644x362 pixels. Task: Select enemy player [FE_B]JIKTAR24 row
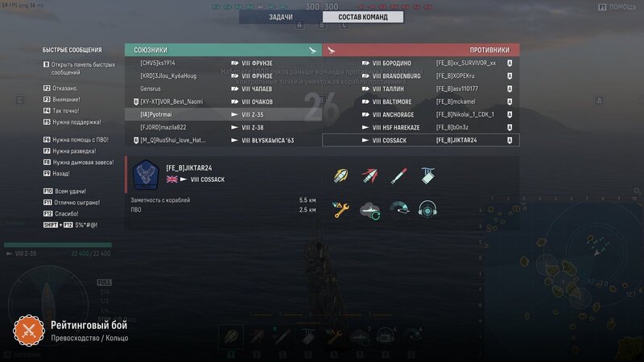[420, 140]
